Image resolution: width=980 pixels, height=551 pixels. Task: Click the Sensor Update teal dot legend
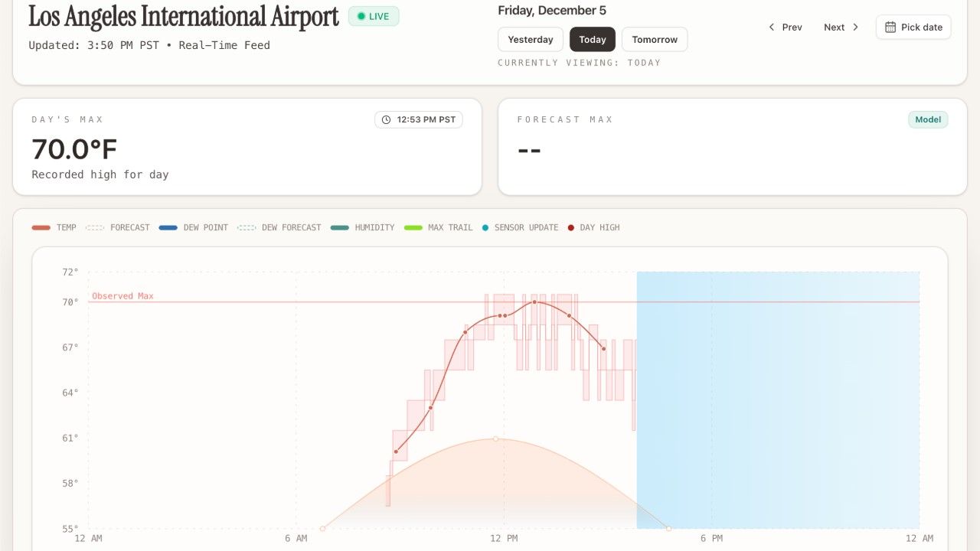pos(485,227)
